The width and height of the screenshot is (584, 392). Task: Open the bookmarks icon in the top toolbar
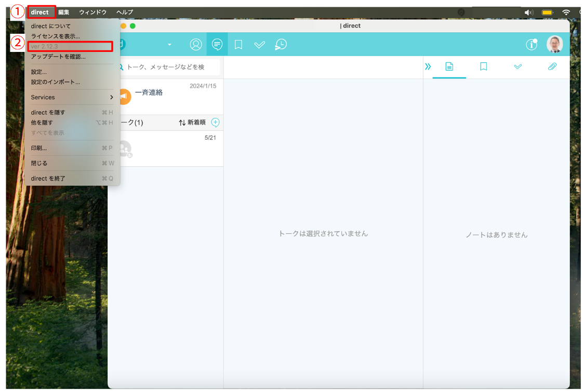tap(238, 45)
